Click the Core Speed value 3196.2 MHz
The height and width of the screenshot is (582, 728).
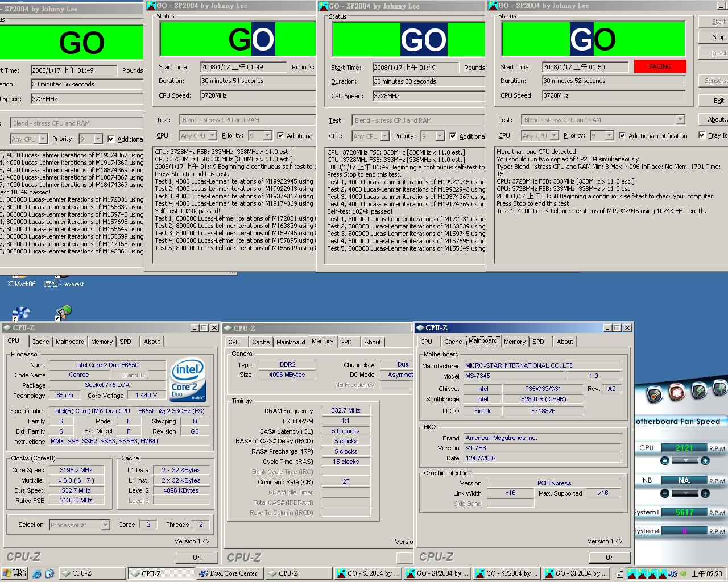[x=76, y=470]
